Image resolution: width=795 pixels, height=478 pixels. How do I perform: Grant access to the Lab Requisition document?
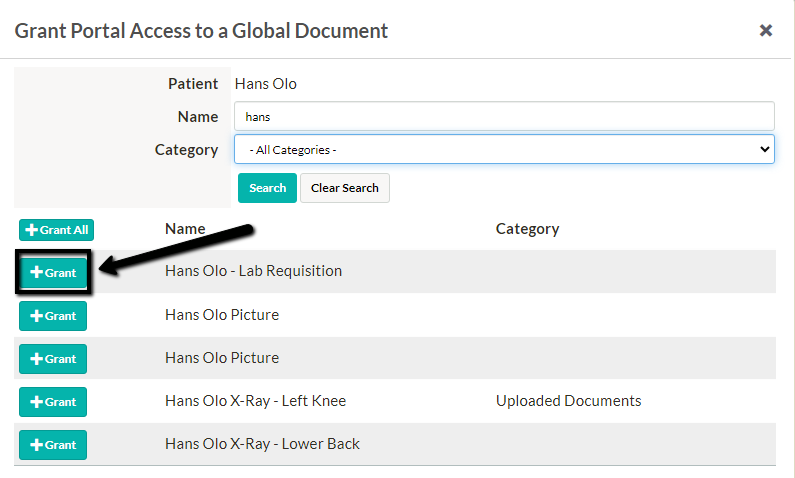[x=53, y=272]
